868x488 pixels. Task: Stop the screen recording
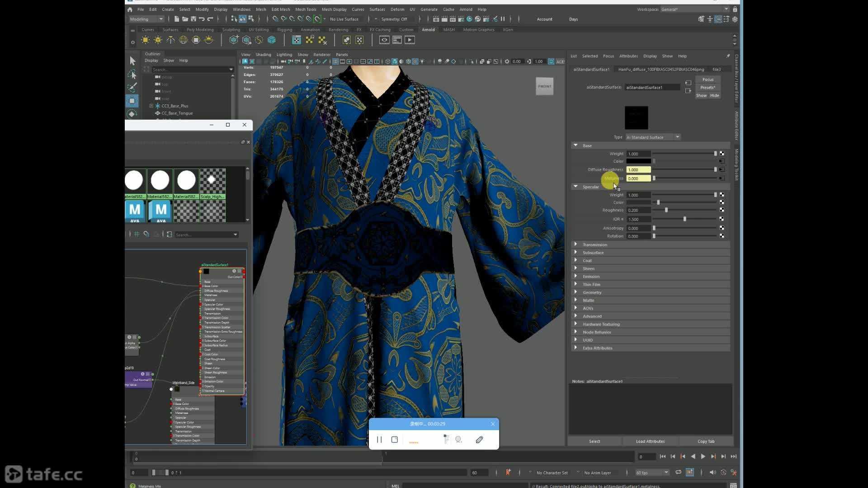(x=394, y=440)
